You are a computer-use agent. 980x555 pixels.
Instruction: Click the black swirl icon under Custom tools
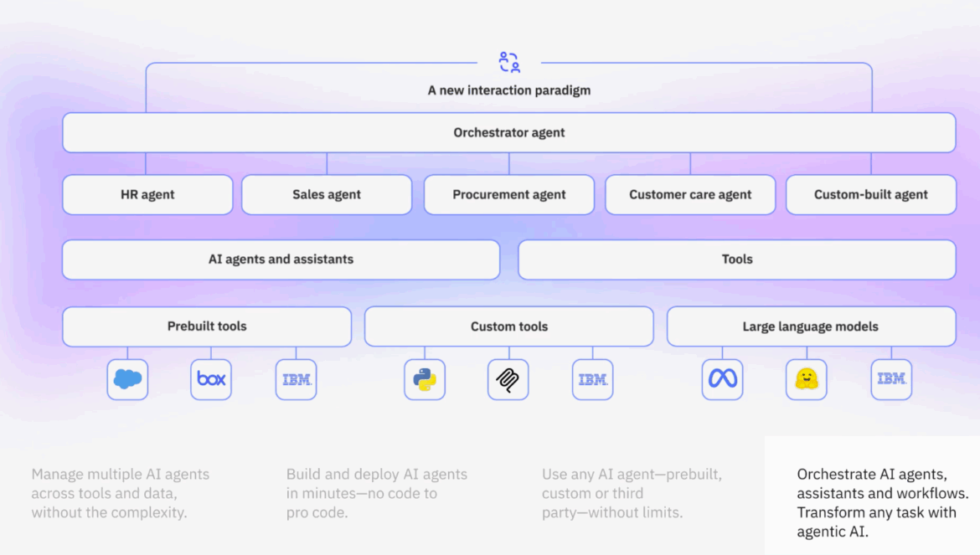point(508,379)
